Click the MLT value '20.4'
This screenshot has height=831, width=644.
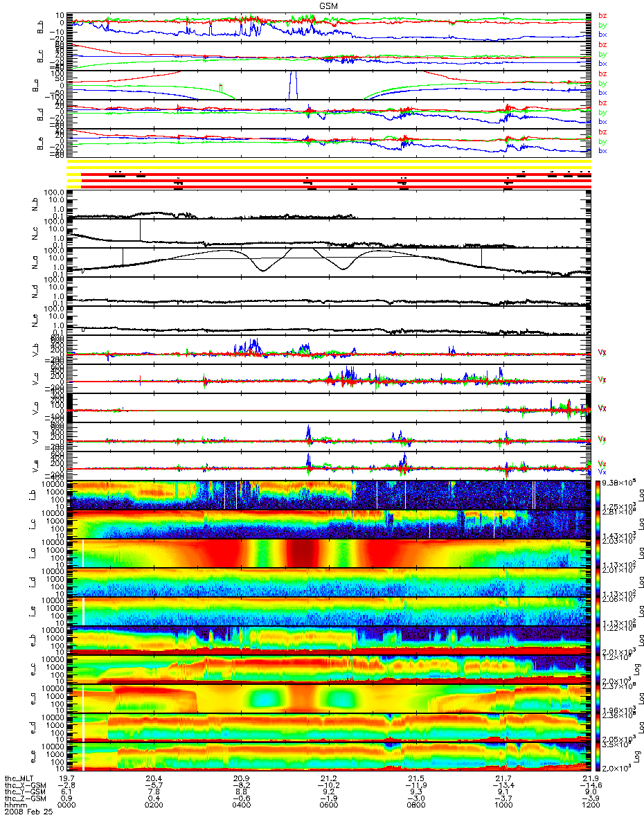tap(153, 779)
